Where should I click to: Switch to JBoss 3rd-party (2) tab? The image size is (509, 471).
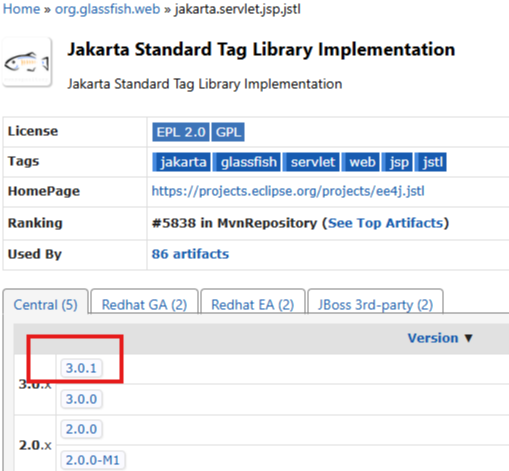coord(375,304)
